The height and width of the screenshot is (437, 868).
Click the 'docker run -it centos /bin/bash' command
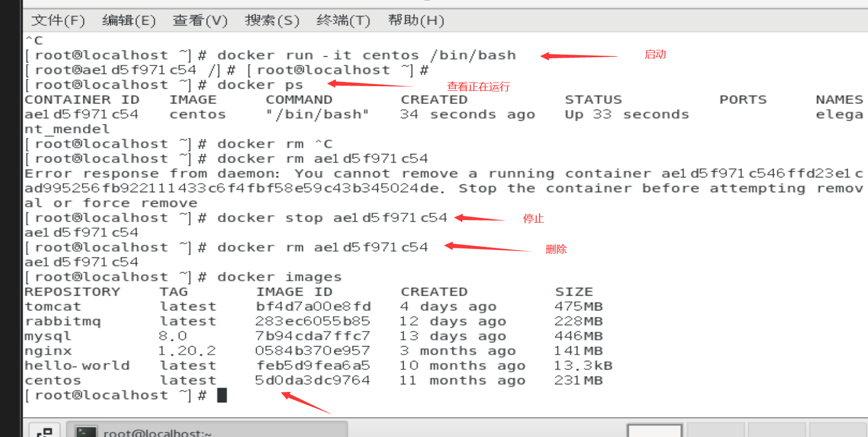tap(366, 55)
